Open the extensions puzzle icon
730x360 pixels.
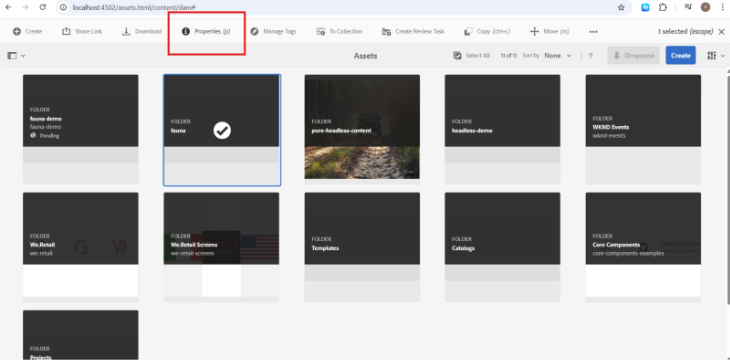click(x=662, y=7)
